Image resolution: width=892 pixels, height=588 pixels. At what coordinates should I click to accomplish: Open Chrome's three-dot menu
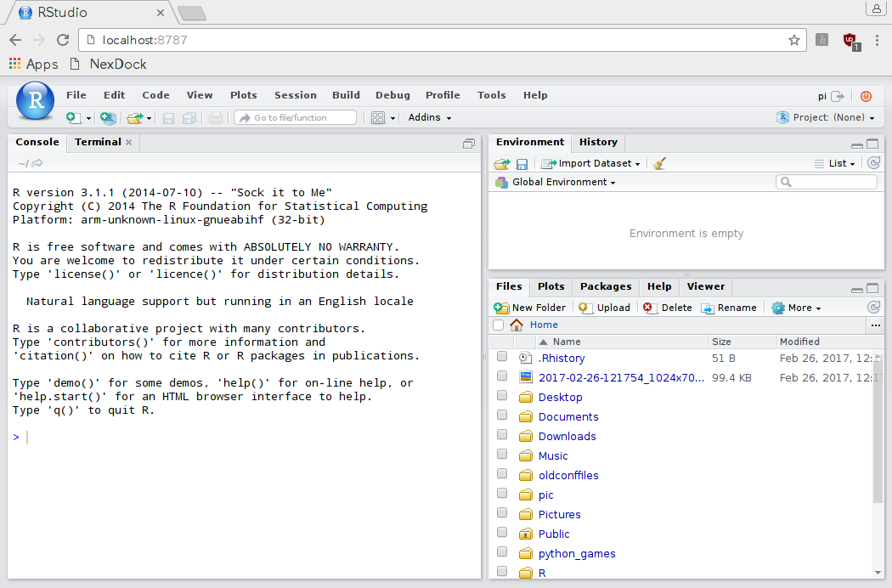pyautogui.click(x=877, y=40)
